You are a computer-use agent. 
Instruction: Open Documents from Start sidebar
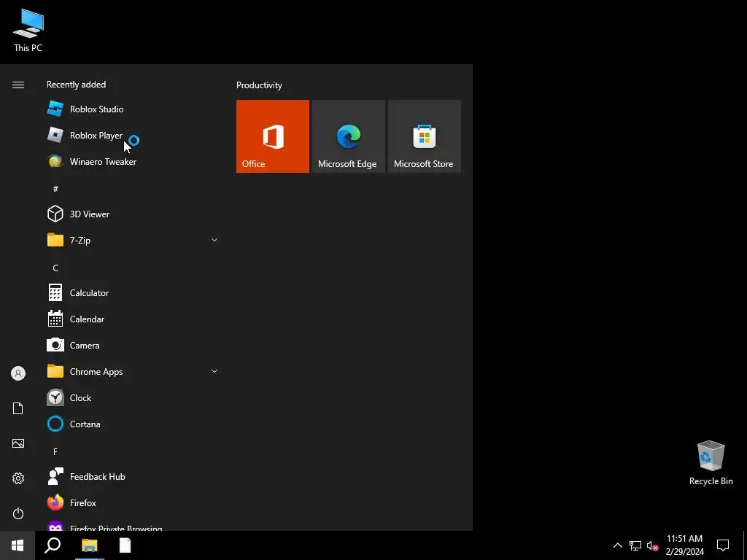(x=18, y=408)
